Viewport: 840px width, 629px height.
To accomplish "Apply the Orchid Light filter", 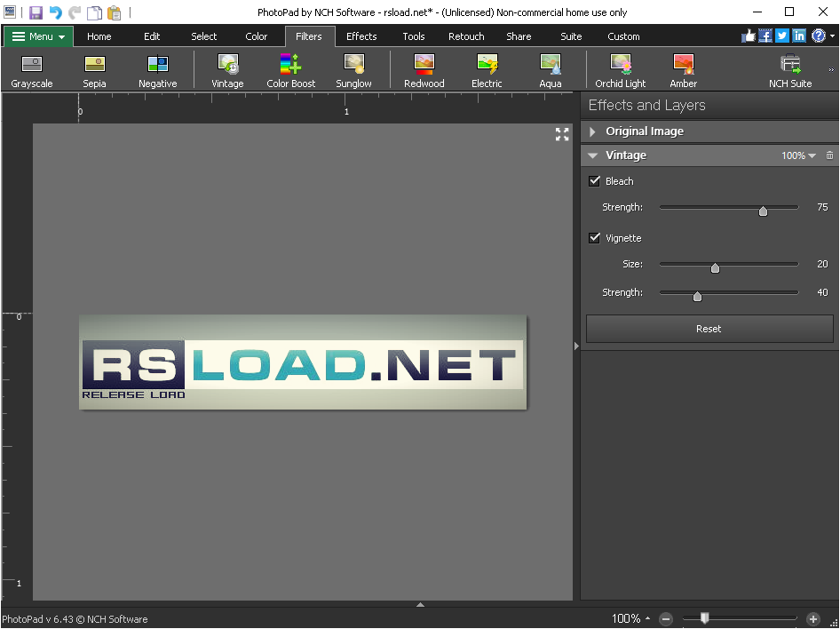I will point(620,69).
